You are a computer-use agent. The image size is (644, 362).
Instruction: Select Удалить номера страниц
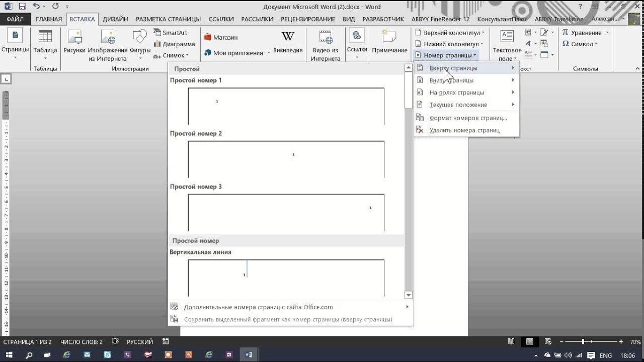click(466, 130)
